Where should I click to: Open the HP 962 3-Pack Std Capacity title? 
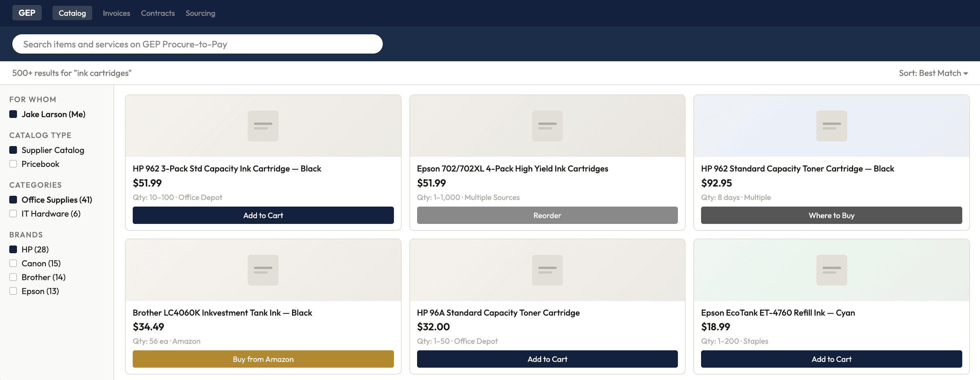pyautogui.click(x=227, y=169)
